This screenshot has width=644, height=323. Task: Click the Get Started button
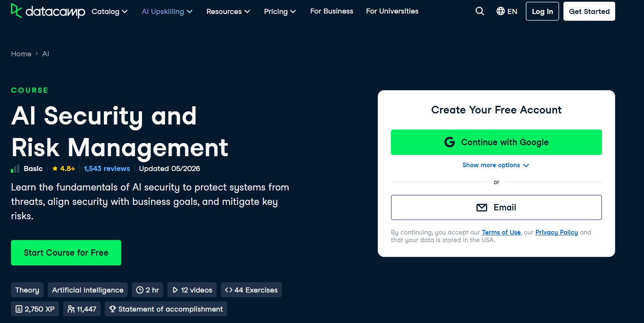click(x=589, y=11)
